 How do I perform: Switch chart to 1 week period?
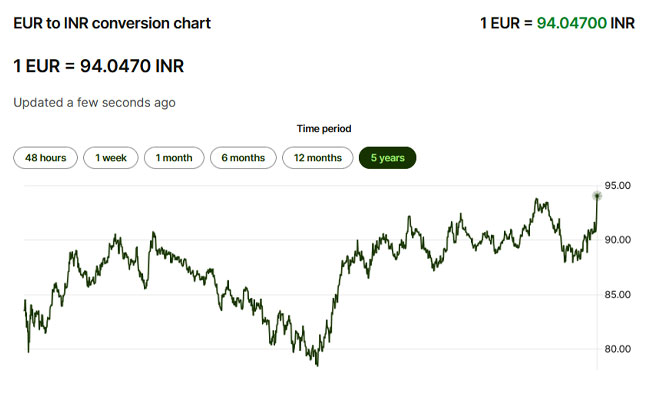coord(110,158)
